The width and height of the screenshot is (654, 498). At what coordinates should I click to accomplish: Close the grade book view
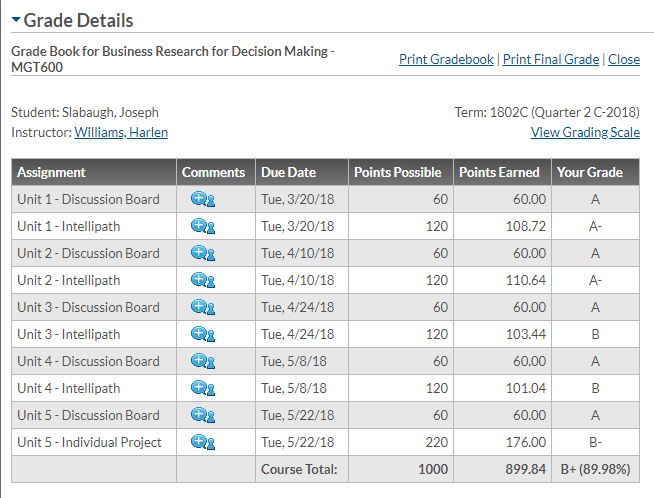[624, 59]
